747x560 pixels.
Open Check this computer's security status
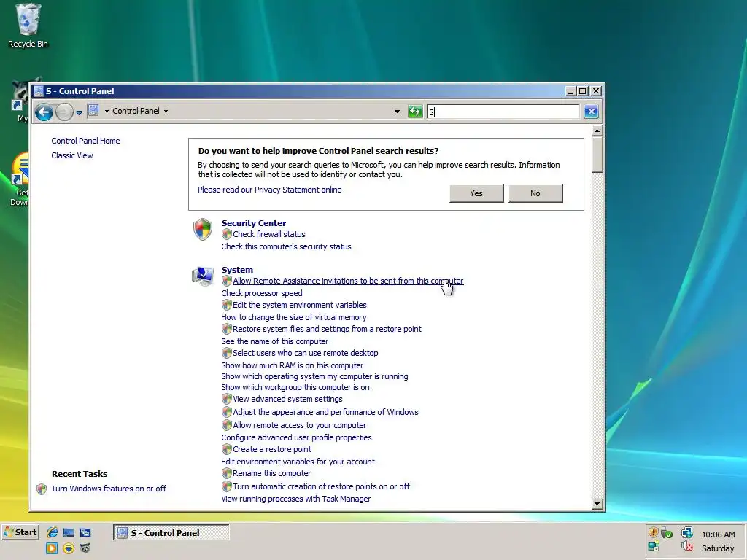point(286,246)
